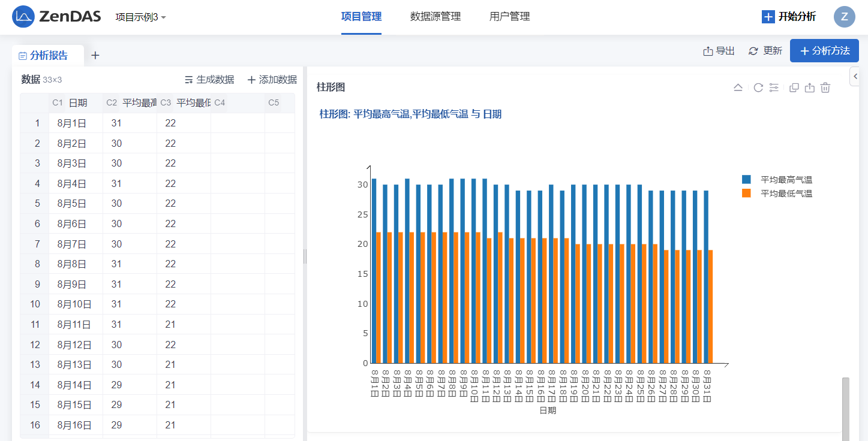This screenshot has height=441, width=868.
Task: Export the bar chart via share icon
Action: tap(809, 87)
